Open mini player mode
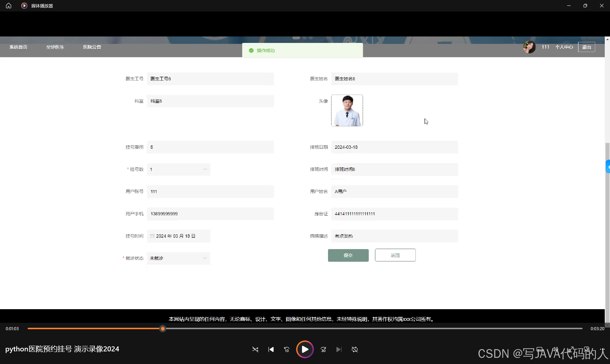Image resolution: width=610 pixels, height=364 pixels. click(x=586, y=349)
